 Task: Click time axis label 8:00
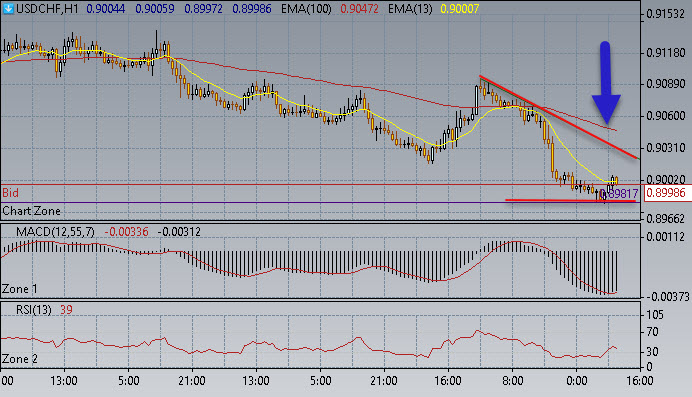512,381
